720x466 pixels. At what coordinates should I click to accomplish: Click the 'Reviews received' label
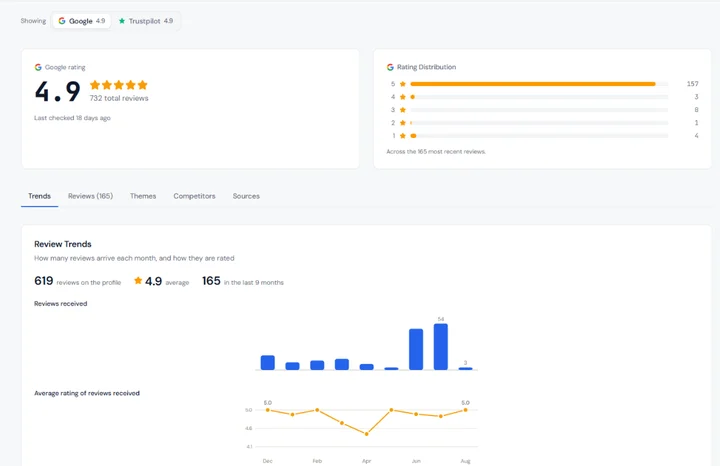[x=61, y=303]
